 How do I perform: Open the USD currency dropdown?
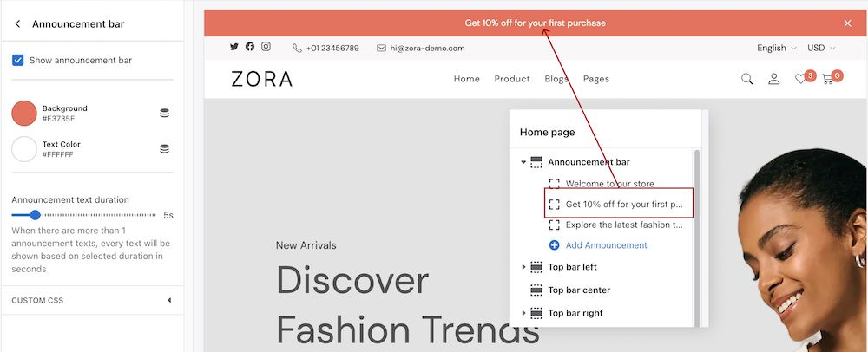[x=821, y=48]
